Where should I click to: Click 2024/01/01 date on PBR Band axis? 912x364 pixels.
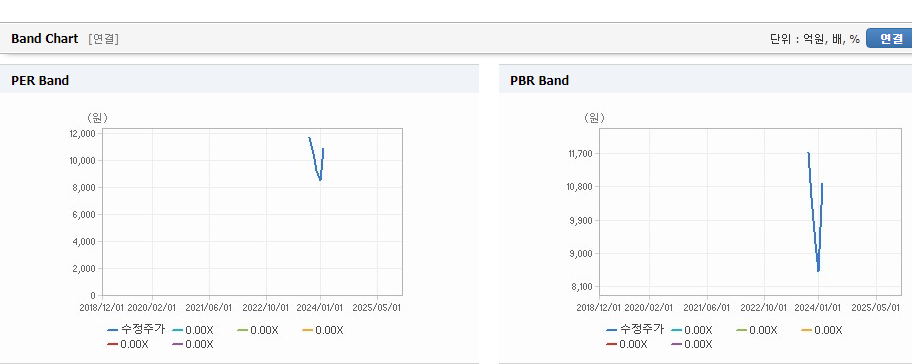819,307
